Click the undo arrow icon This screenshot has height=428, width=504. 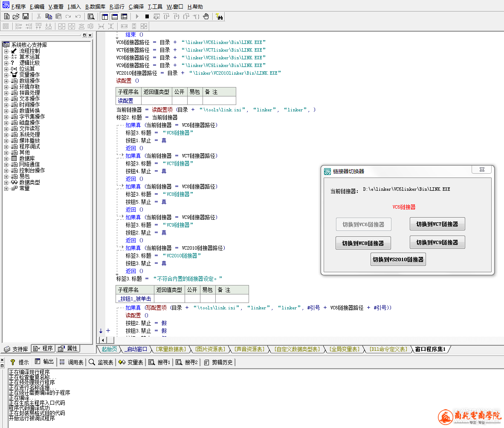coord(78,16)
